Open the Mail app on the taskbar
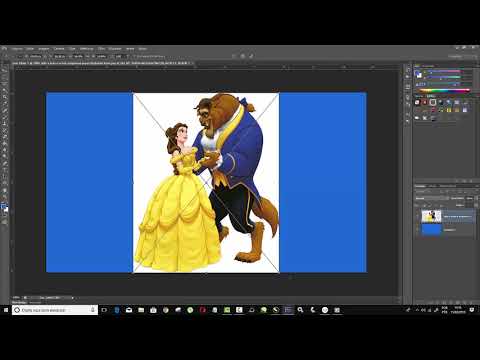This screenshot has height=360, width=480. pyautogui.click(x=129, y=310)
